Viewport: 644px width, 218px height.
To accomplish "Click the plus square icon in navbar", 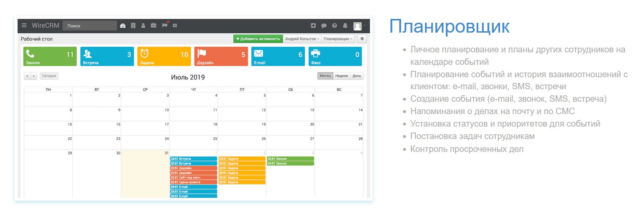I will point(313,26).
